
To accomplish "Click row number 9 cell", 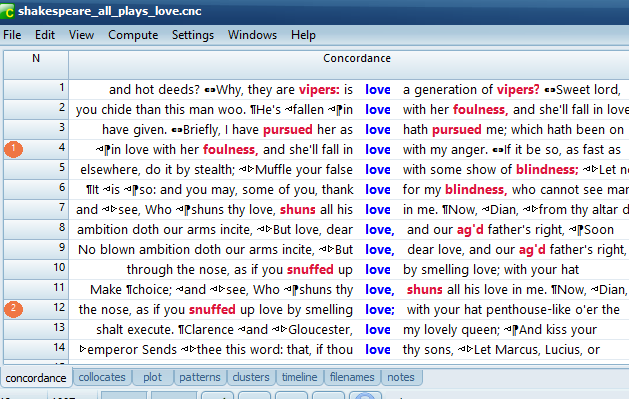I will point(36,250).
